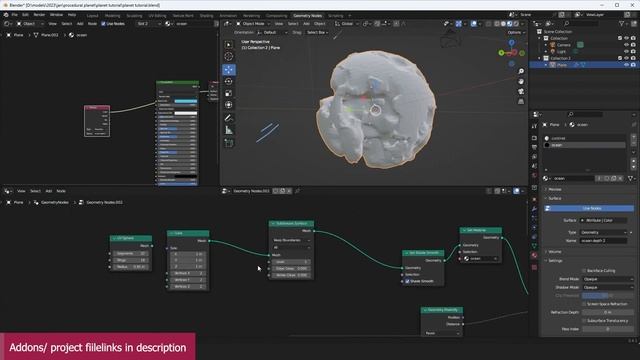Open the Object Data properties tab icon
The image size is (640, 360).
pyautogui.click(x=534, y=246)
